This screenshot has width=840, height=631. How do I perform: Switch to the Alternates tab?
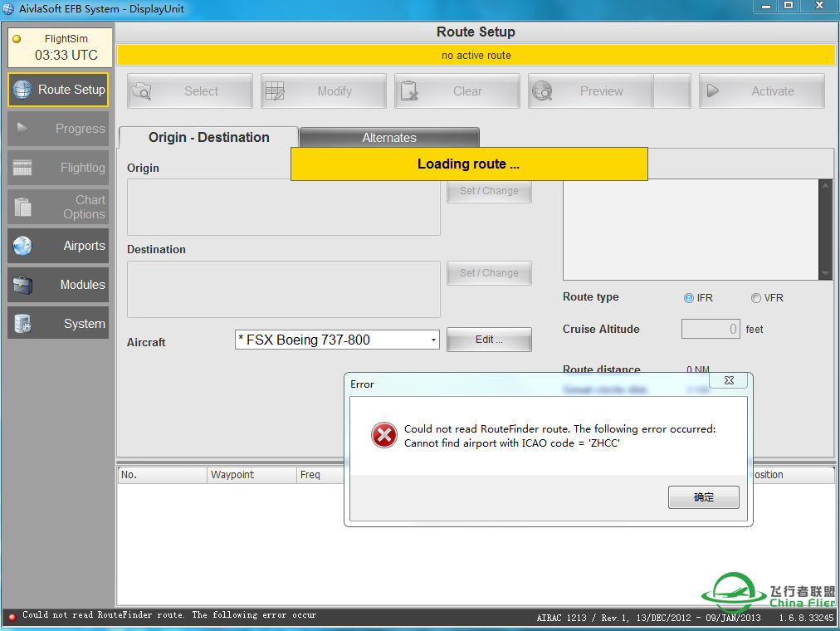tap(389, 138)
